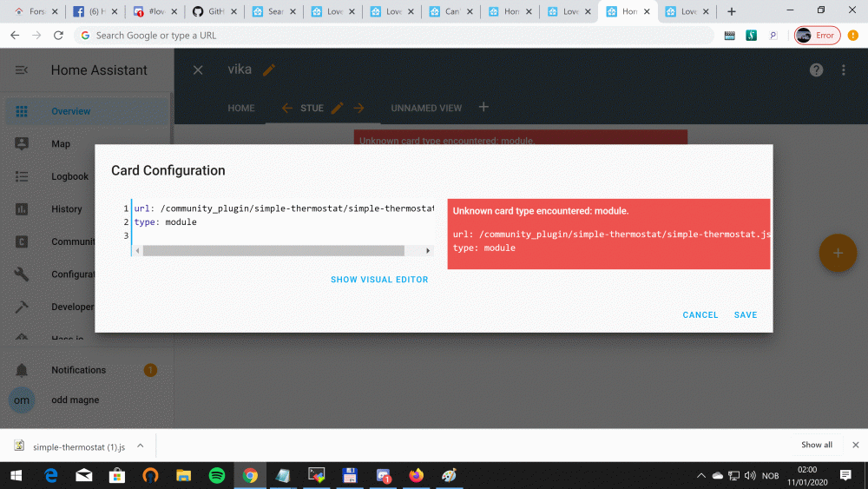Move STUE view right with arrow
868x489 pixels.
[x=358, y=109]
